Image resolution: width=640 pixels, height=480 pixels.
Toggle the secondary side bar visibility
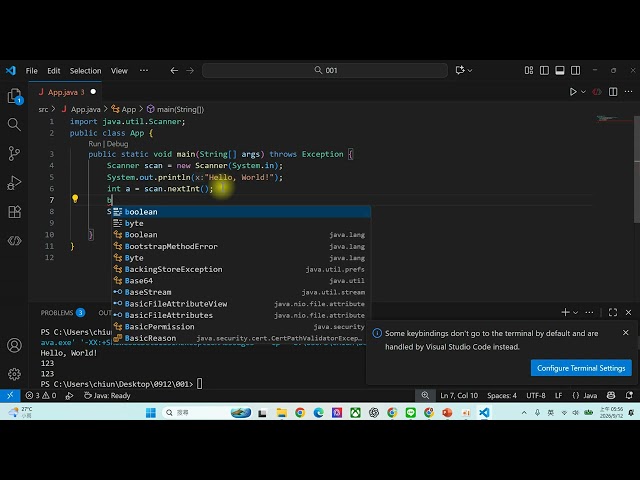(x=576, y=71)
